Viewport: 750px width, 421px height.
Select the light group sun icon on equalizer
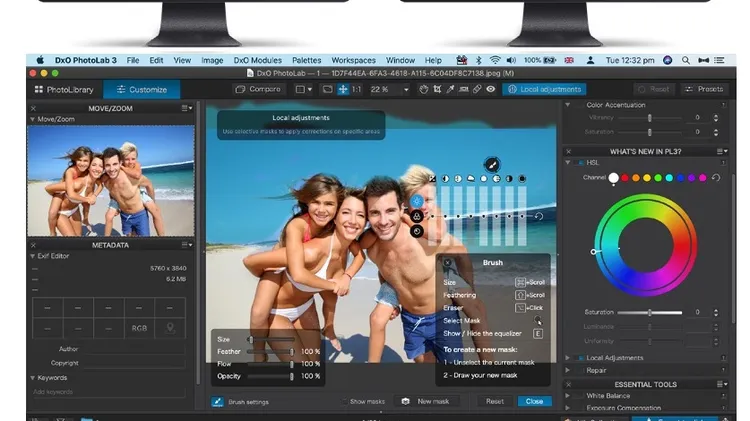coord(417,201)
